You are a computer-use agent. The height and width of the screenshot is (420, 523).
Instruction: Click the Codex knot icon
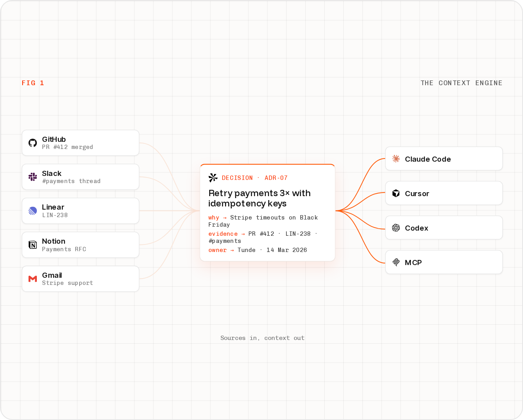396,228
